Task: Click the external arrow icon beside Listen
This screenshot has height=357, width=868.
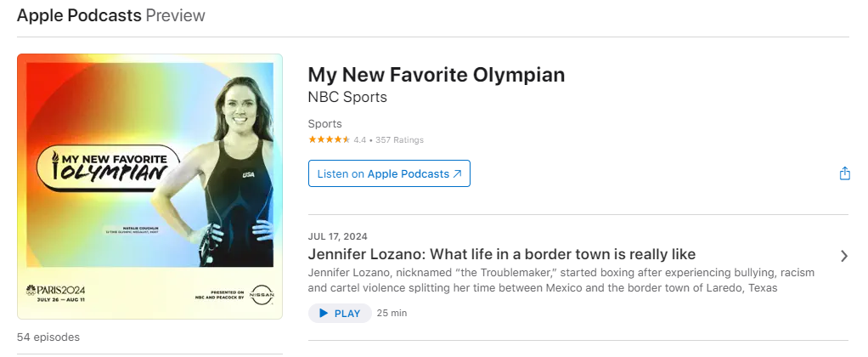Action: tap(457, 173)
